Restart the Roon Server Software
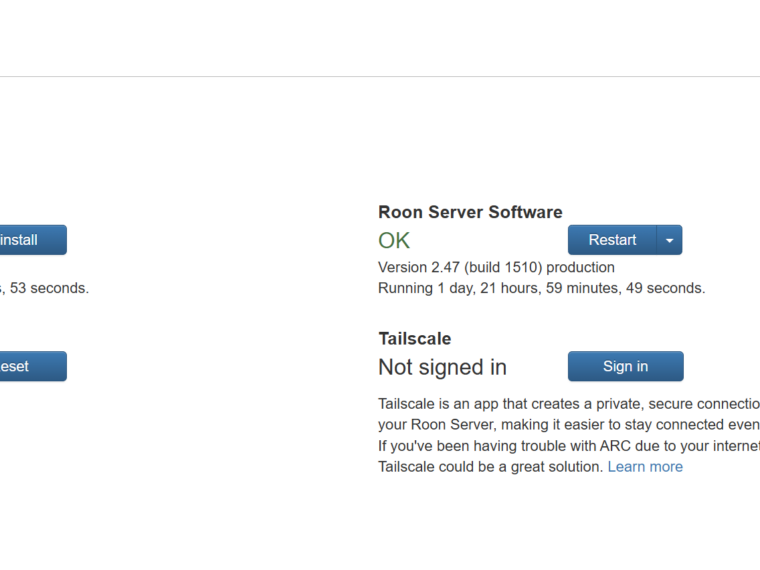This screenshot has height=570, width=760. tap(612, 240)
